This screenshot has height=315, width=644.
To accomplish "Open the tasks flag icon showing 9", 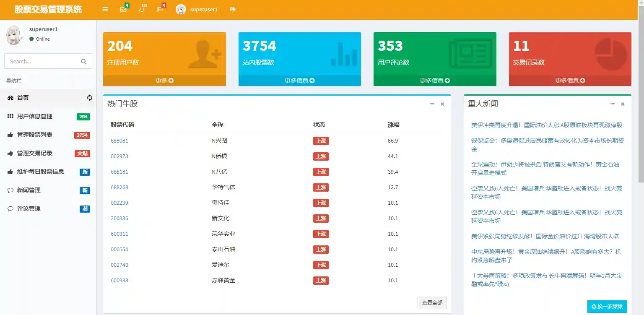I will coord(160,9).
